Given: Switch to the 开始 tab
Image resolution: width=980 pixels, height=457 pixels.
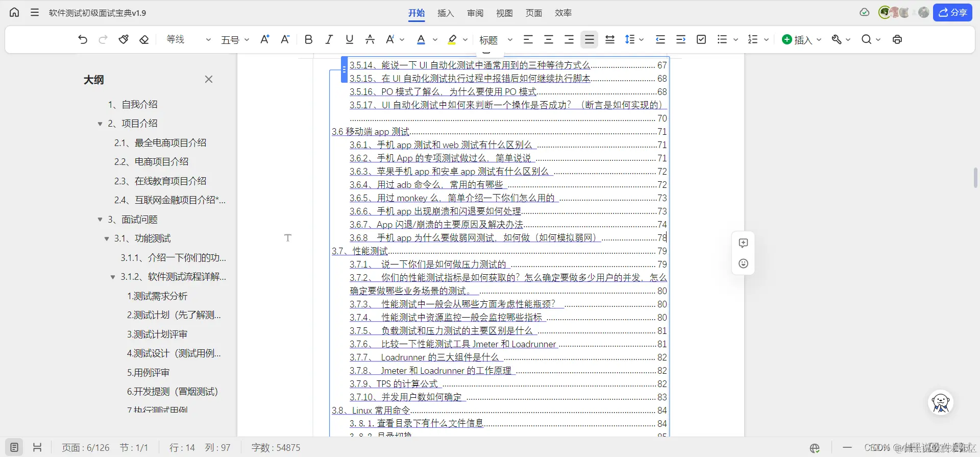Looking at the screenshot, I should [416, 13].
